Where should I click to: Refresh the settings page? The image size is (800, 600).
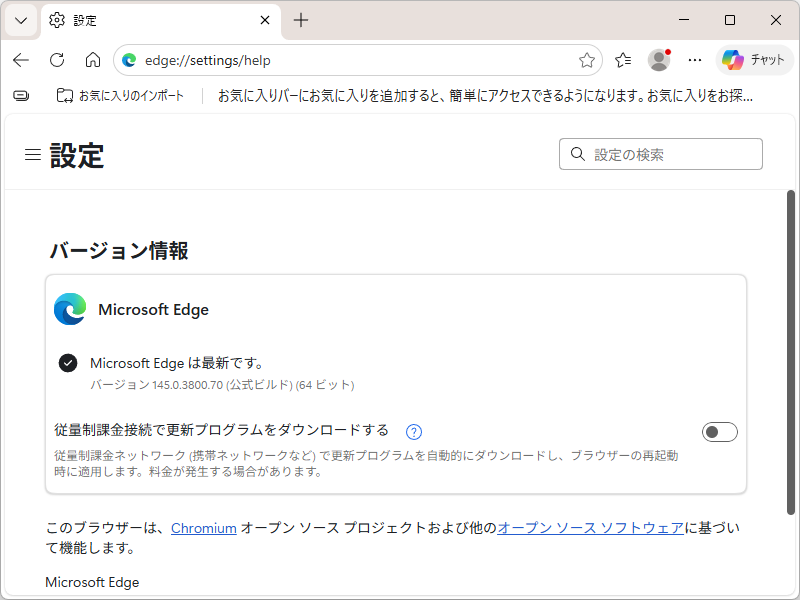point(57,60)
